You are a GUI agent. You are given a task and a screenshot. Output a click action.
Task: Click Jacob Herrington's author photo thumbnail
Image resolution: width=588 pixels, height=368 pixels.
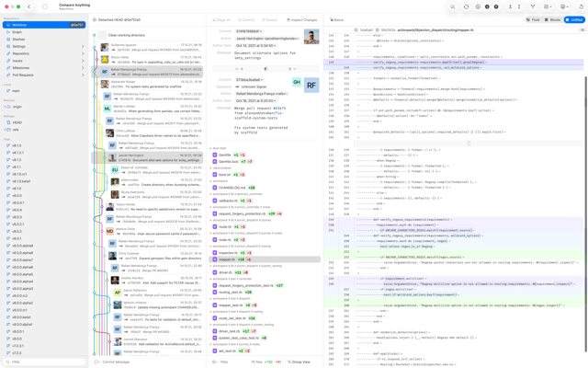point(311,37)
